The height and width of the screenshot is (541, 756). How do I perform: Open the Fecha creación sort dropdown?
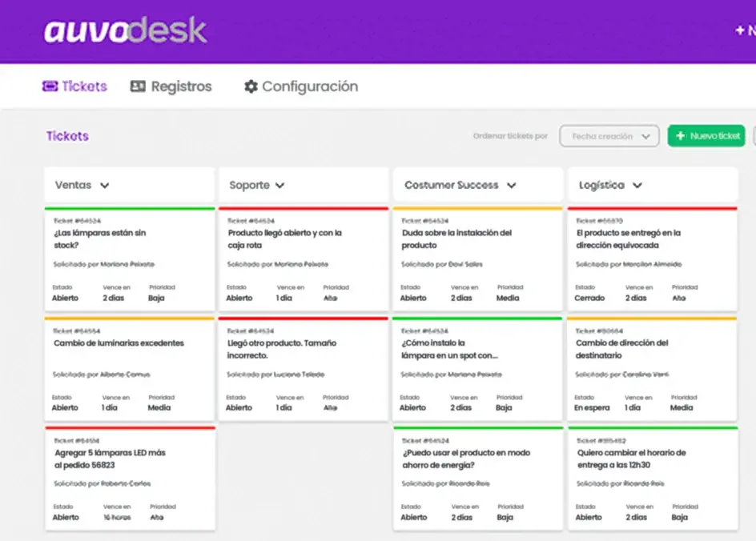coord(609,136)
